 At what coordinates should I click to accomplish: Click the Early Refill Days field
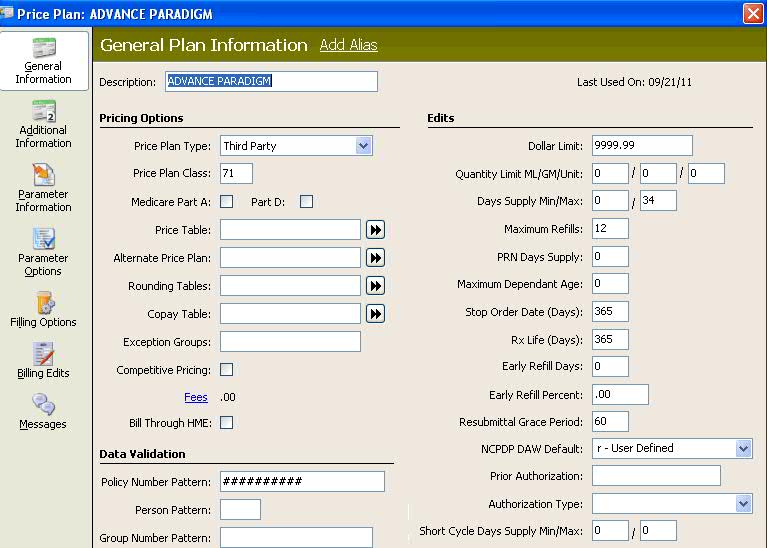610,366
